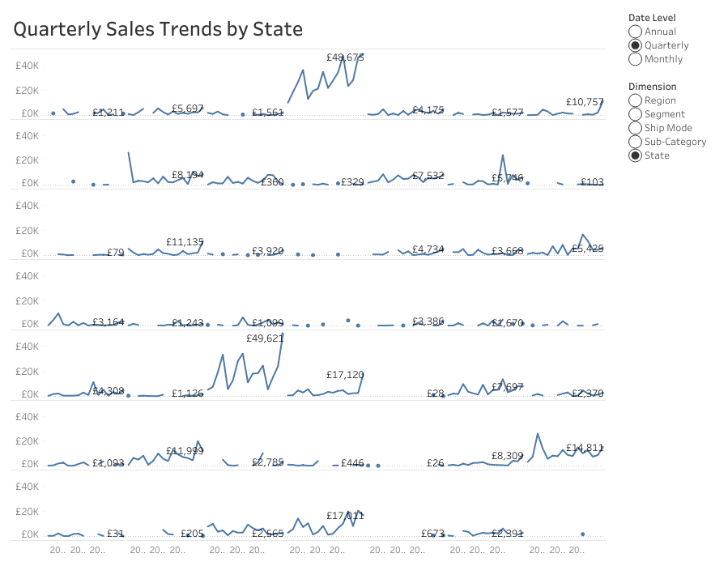Screen dimensions: 728x566
Task: Click the £8,194 data label
Action: pos(188,175)
